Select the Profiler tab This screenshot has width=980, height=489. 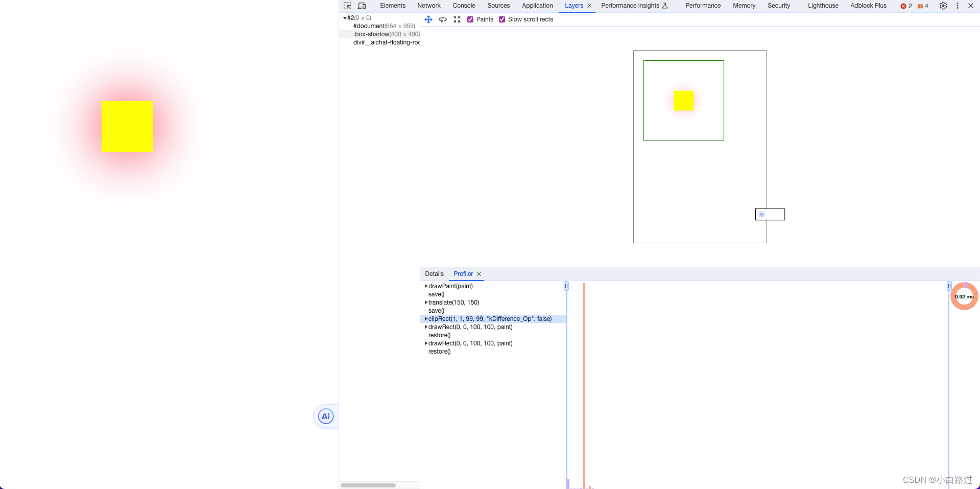(x=463, y=274)
